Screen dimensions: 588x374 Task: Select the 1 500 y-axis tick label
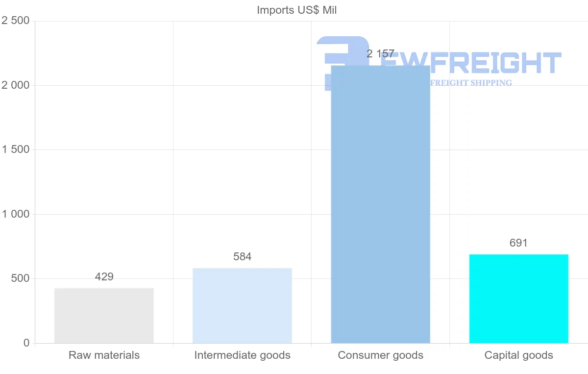tap(16, 150)
